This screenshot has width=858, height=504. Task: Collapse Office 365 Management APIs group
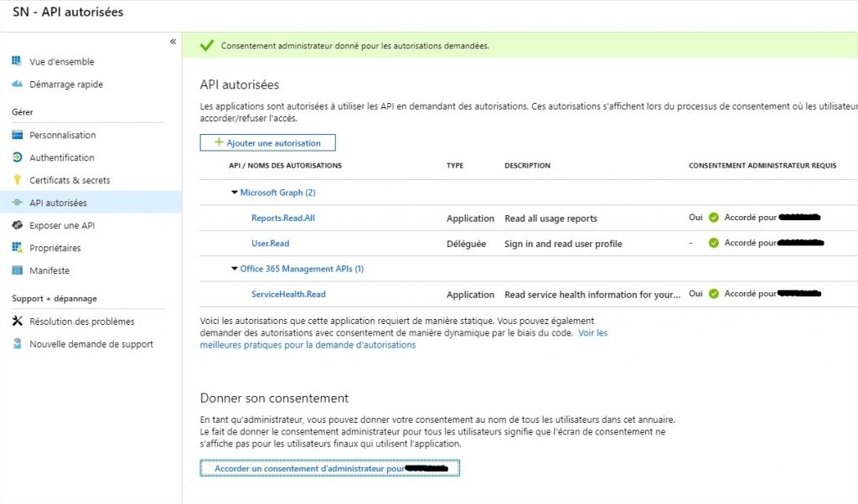(x=235, y=269)
